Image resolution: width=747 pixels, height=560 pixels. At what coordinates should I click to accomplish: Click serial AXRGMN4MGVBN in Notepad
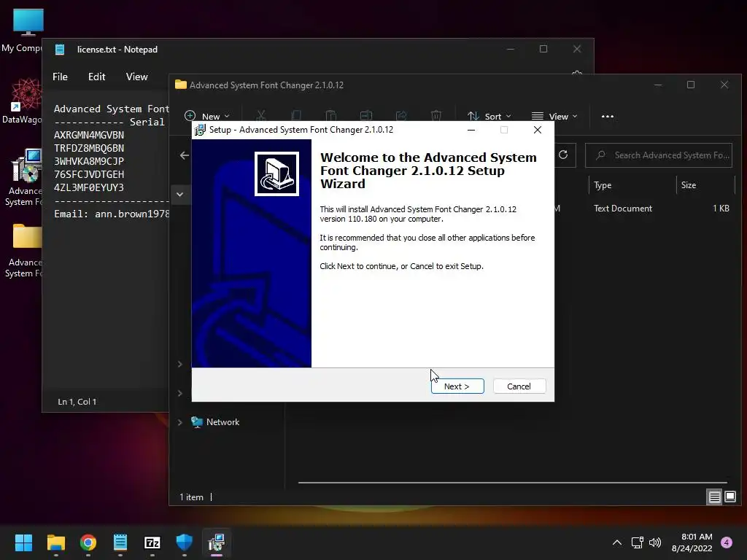tap(89, 135)
